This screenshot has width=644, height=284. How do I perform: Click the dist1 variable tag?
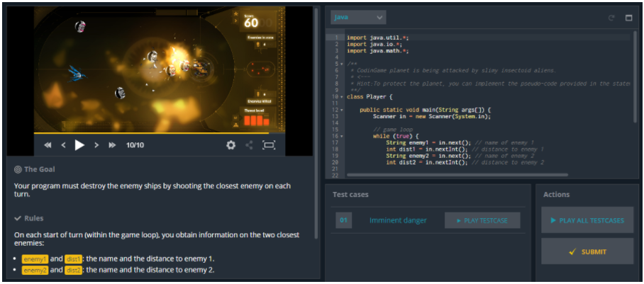point(74,259)
